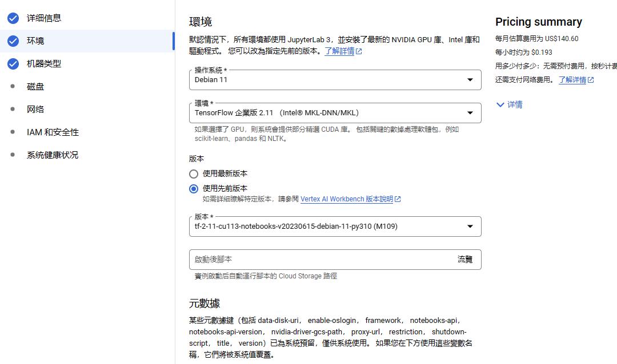The width and height of the screenshot is (617, 364).
Task: Select the 使用最新版本 radio button
Action: coord(194,174)
